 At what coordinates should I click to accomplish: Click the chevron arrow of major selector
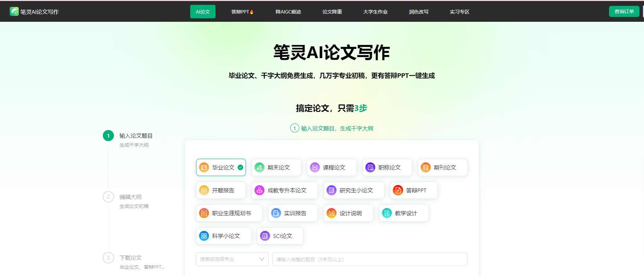(x=262, y=259)
